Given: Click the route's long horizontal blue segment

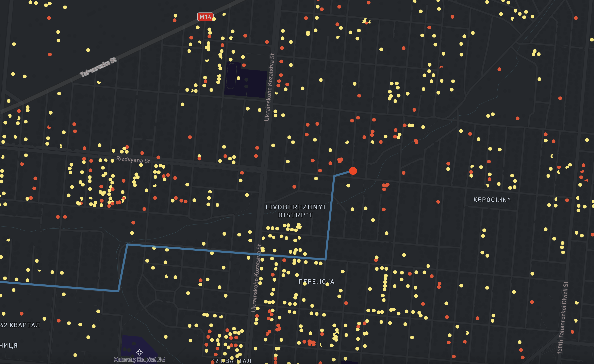Looking at the screenshot, I should pos(227,252).
